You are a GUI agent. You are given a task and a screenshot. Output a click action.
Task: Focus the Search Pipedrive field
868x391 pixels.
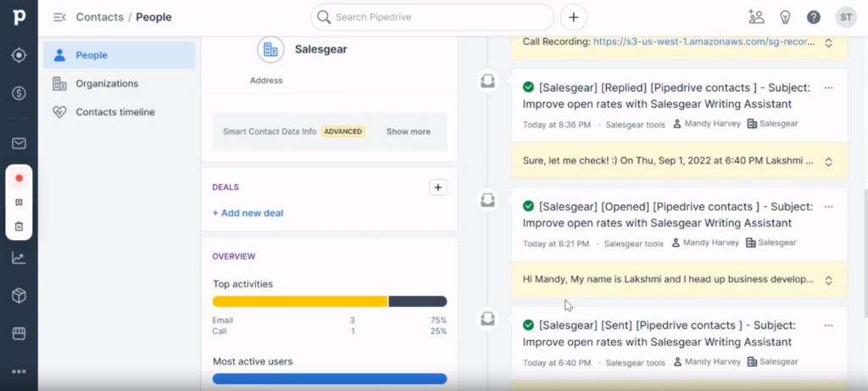tap(432, 17)
